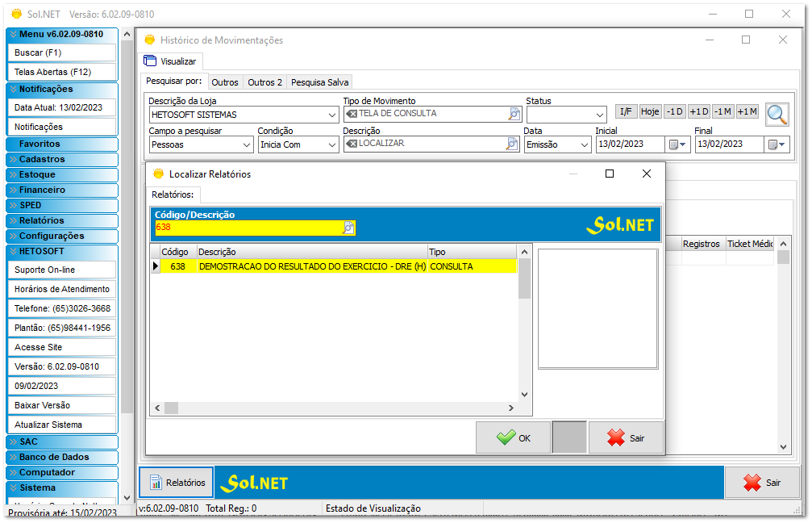This screenshot has height=523, width=812.
Task: Click the +1 M date adjustment button
Action: coord(747,111)
